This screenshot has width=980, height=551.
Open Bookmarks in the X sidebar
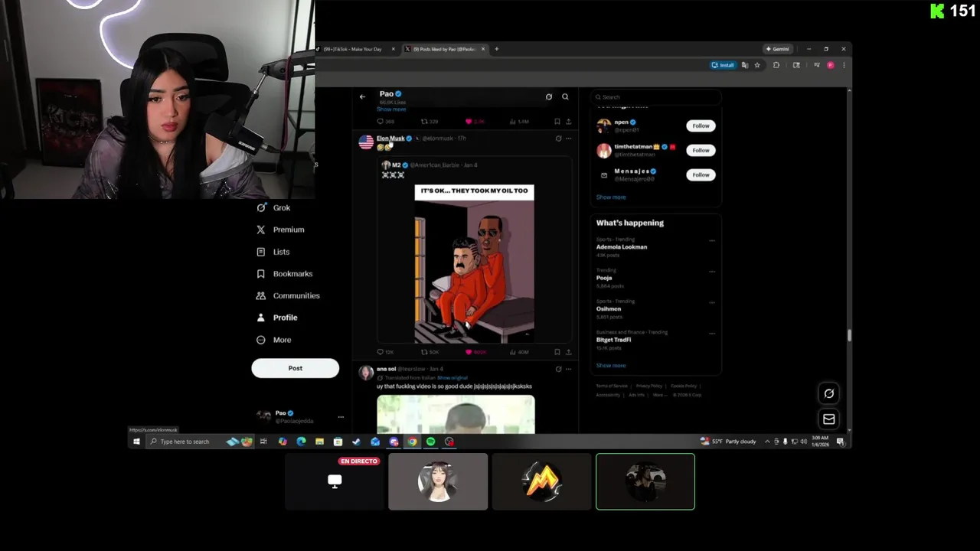[x=285, y=274]
